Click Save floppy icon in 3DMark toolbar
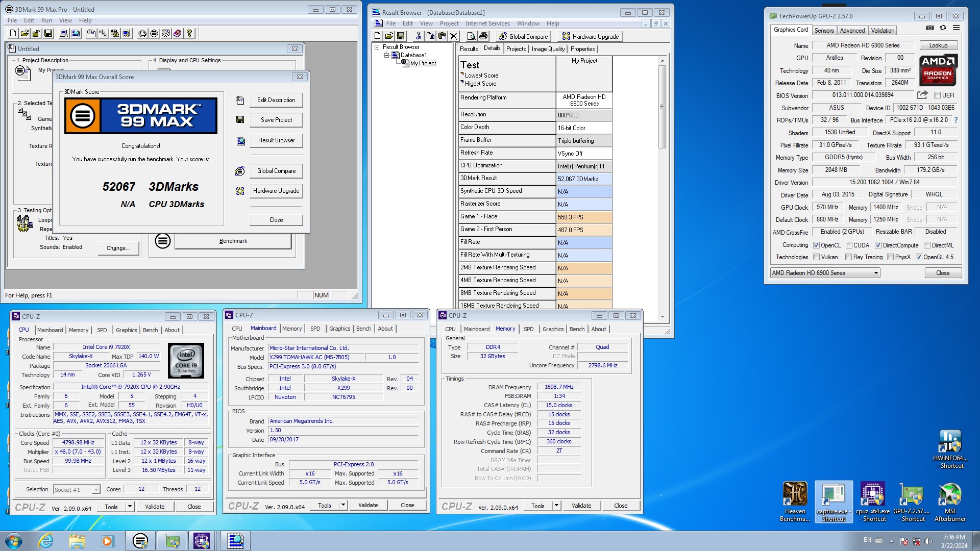 click(48, 34)
